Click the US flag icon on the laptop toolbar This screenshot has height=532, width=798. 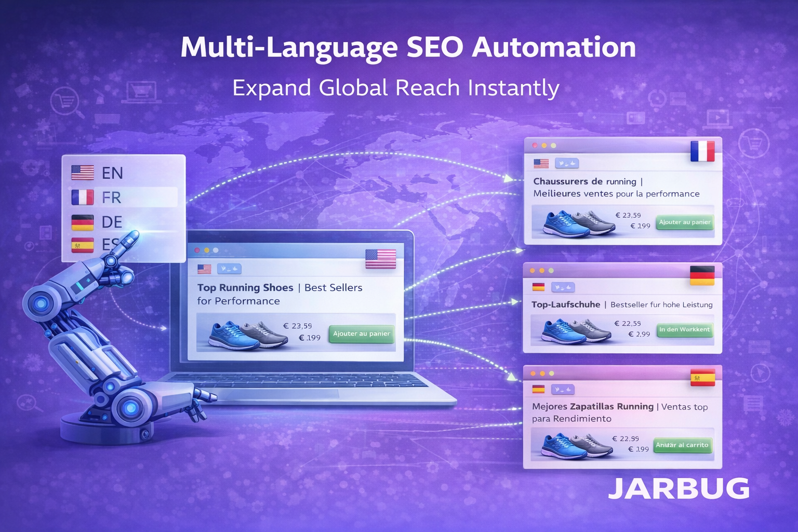pyautogui.click(x=203, y=269)
